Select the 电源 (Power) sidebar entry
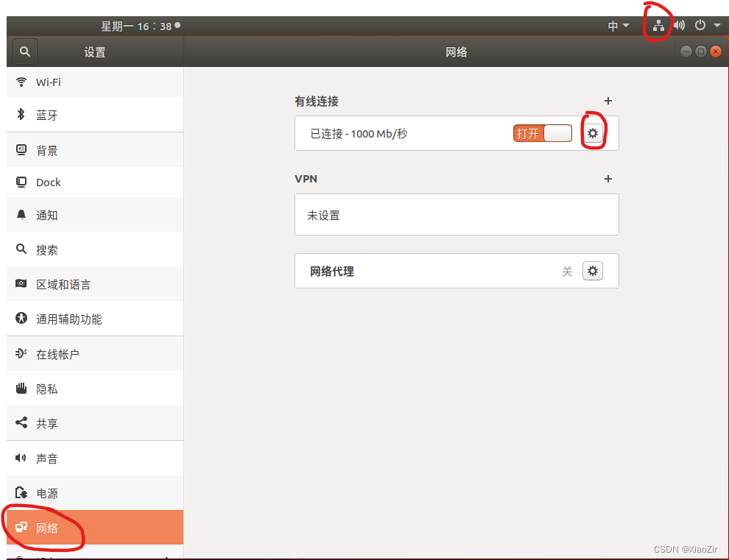The width and height of the screenshot is (729, 560). tap(47, 493)
